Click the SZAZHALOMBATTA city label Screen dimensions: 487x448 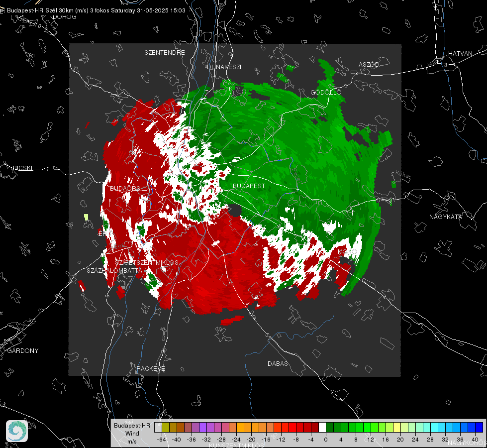[114, 270]
